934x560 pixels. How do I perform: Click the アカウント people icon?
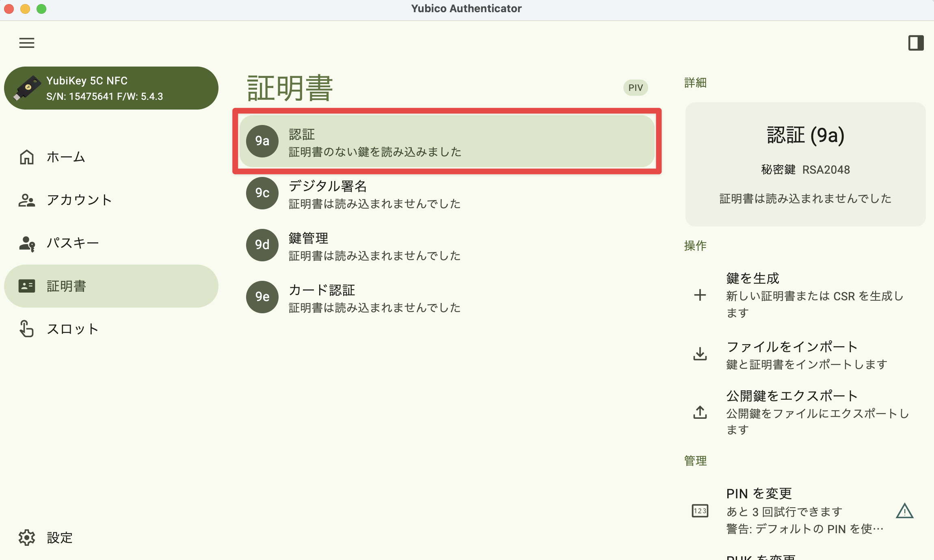pos(27,200)
